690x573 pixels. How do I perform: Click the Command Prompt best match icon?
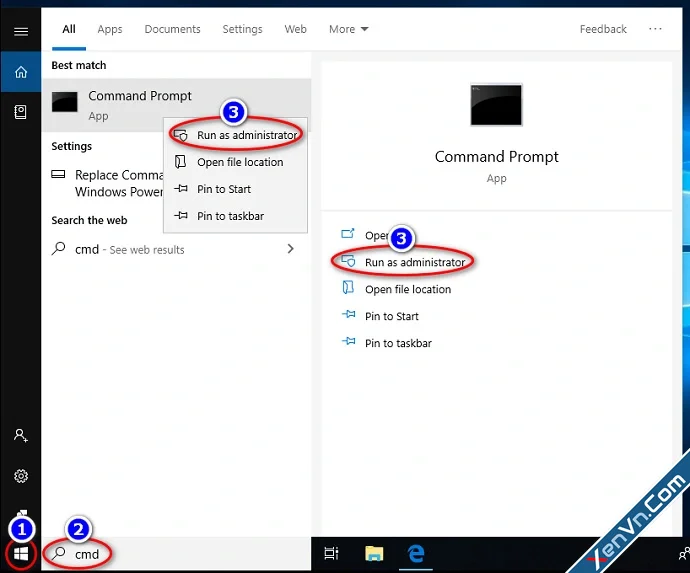[65, 102]
